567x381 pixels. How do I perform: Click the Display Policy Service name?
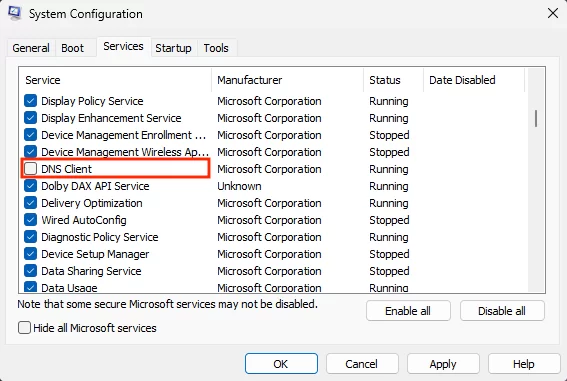pyautogui.click(x=92, y=101)
